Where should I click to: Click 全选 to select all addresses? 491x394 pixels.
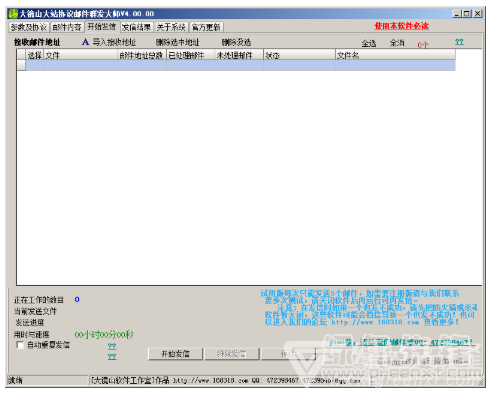click(369, 43)
